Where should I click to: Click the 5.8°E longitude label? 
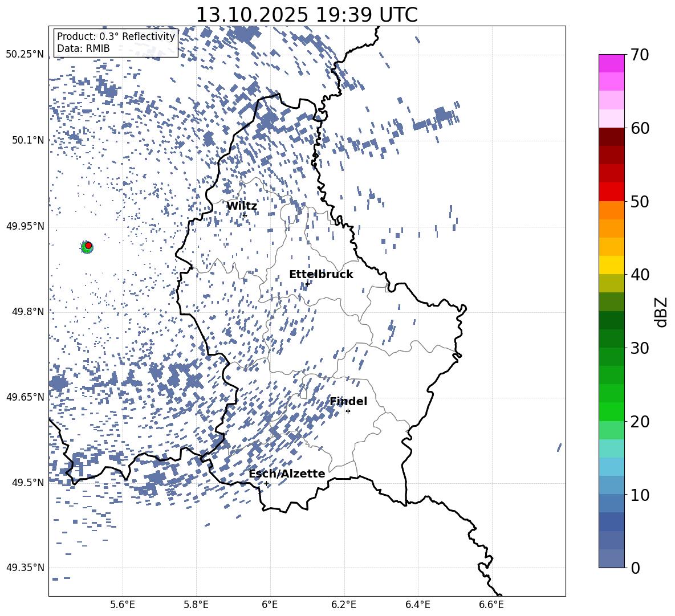pyautogui.click(x=196, y=605)
